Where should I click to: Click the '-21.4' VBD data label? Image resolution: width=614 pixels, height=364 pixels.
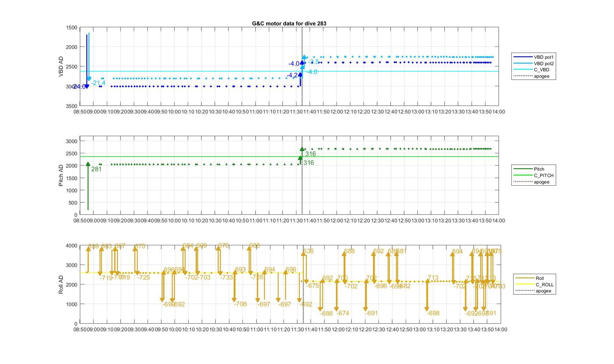click(x=98, y=83)
